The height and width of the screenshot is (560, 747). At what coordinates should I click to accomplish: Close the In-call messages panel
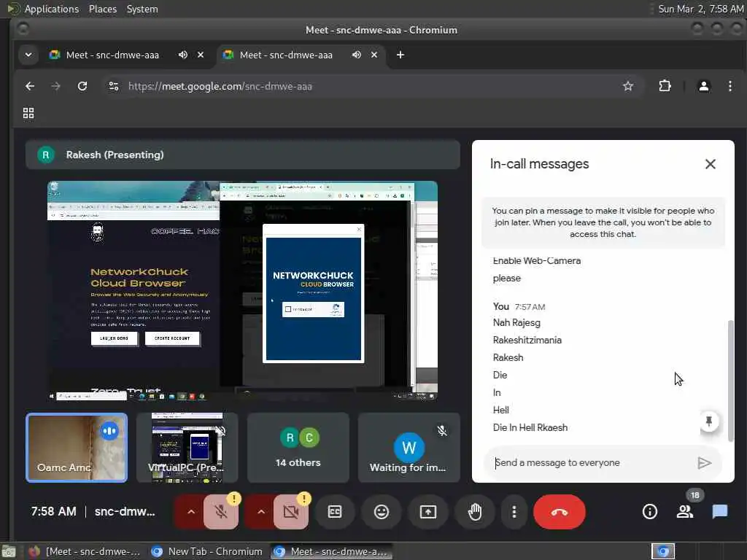point(710,164)
